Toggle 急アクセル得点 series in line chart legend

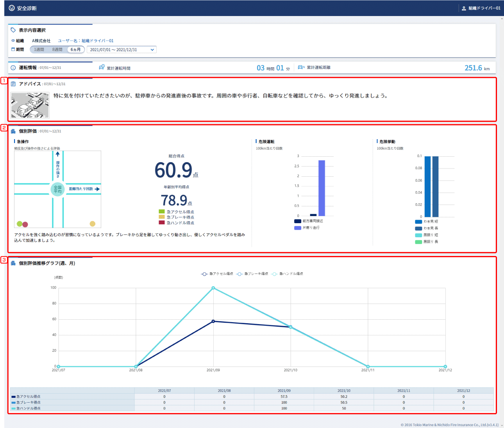tap(217, 274)
